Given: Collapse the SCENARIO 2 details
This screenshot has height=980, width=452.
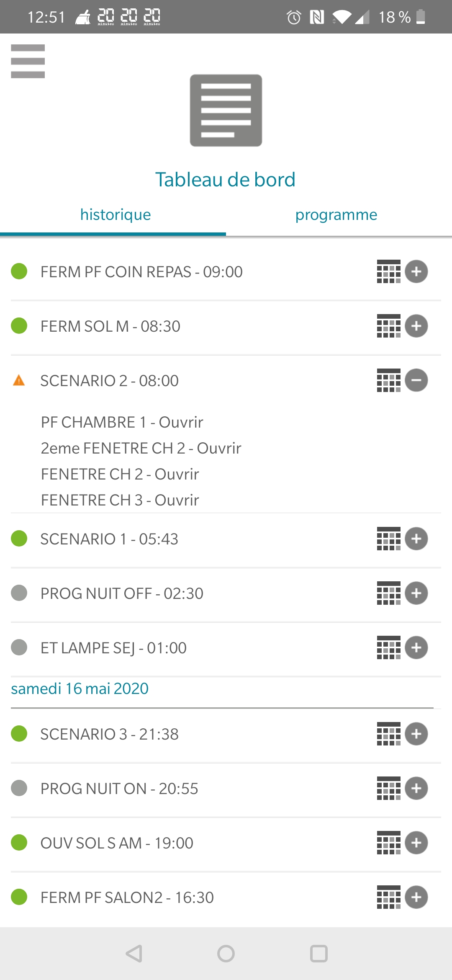Looking at the screenshot, I should point(416,380).
